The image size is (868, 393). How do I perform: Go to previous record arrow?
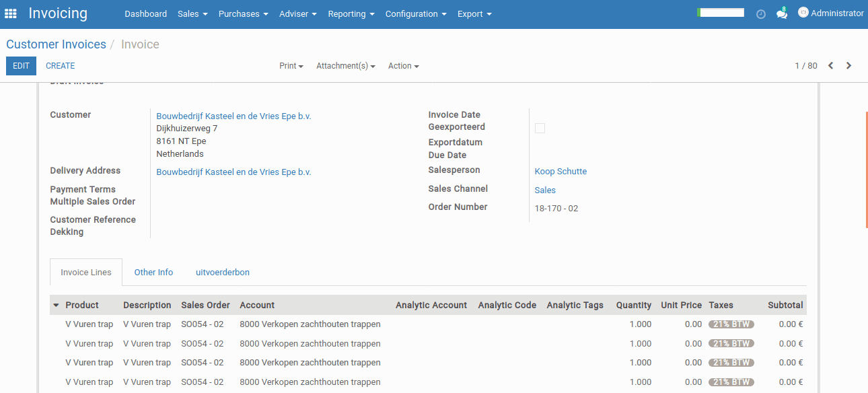pyautogui.click(x=831, y=66)
